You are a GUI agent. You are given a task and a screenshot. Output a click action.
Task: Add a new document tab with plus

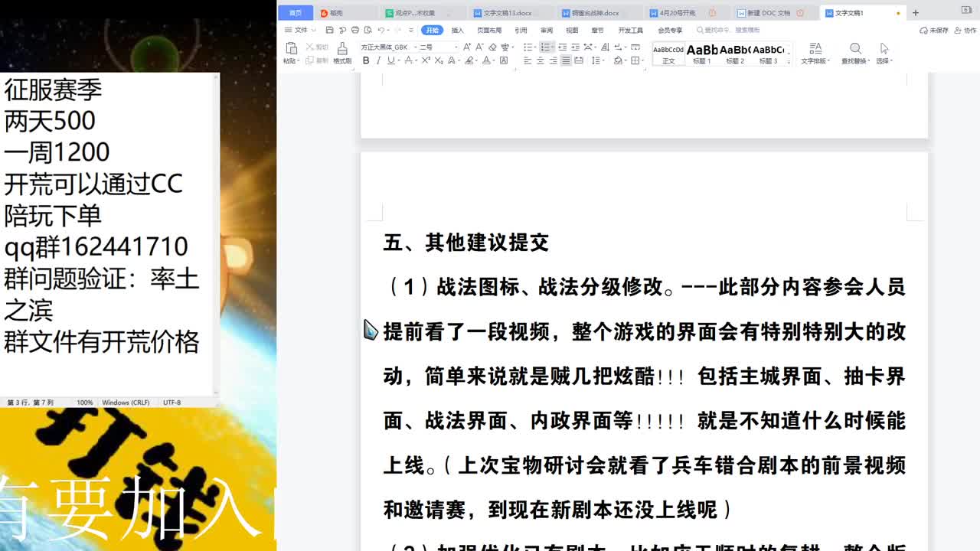pyautogui.click(x=915, y=13)
